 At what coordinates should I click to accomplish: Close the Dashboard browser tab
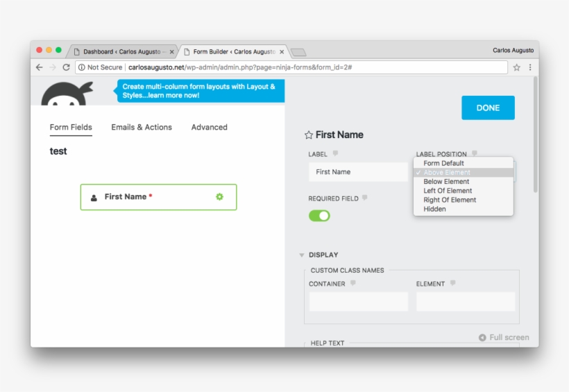(172, 51)
